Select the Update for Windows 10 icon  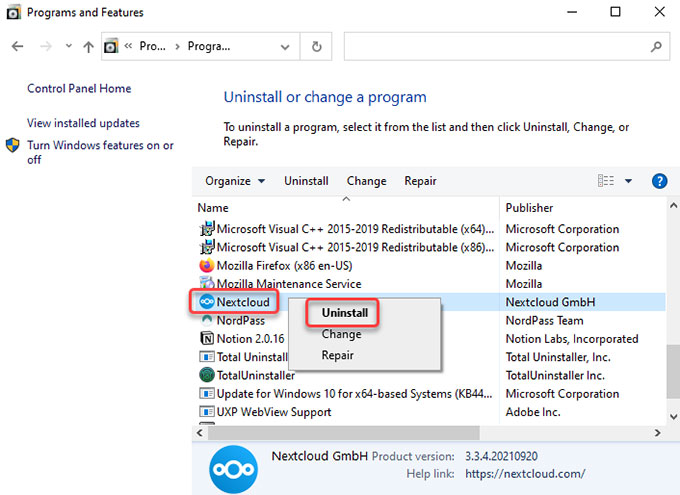point(207,393)
